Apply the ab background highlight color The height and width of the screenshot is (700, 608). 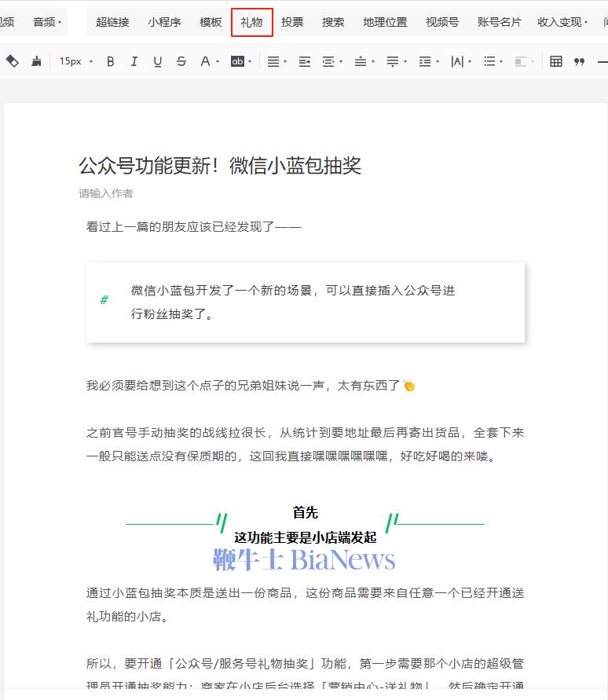coord(237,61)
